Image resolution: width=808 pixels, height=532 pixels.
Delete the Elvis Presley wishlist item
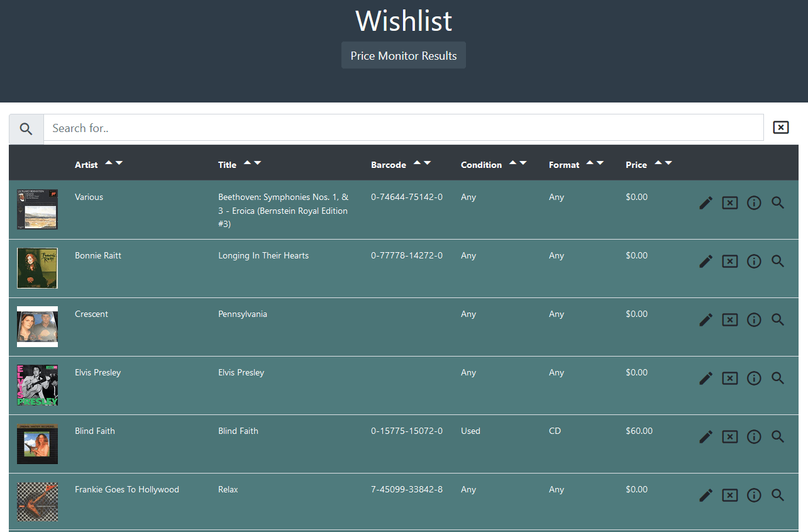(x=729, y=378)
